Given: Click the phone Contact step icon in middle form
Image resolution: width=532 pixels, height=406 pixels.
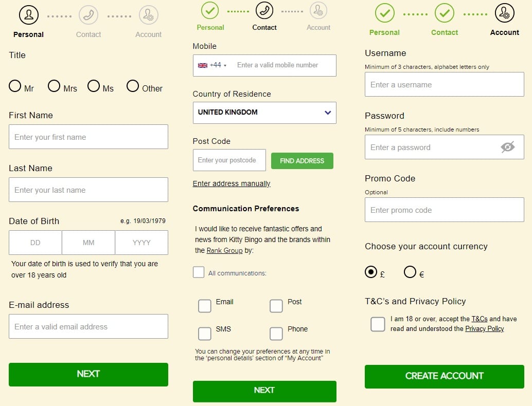Looking at the screenshot, I should (x=264, y=10).
